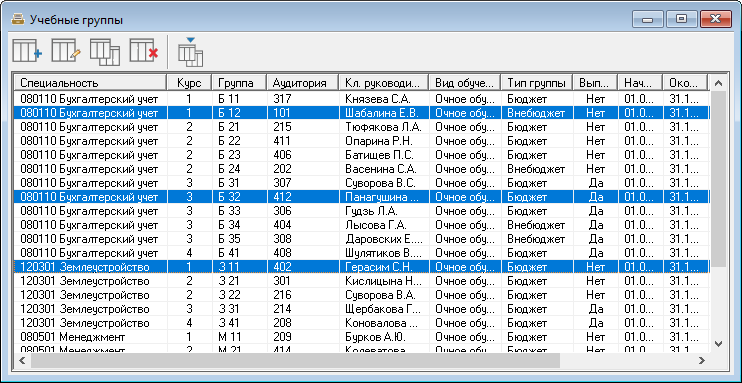Click the Аудитория column header
742x383 pixels.
(302, 83)
